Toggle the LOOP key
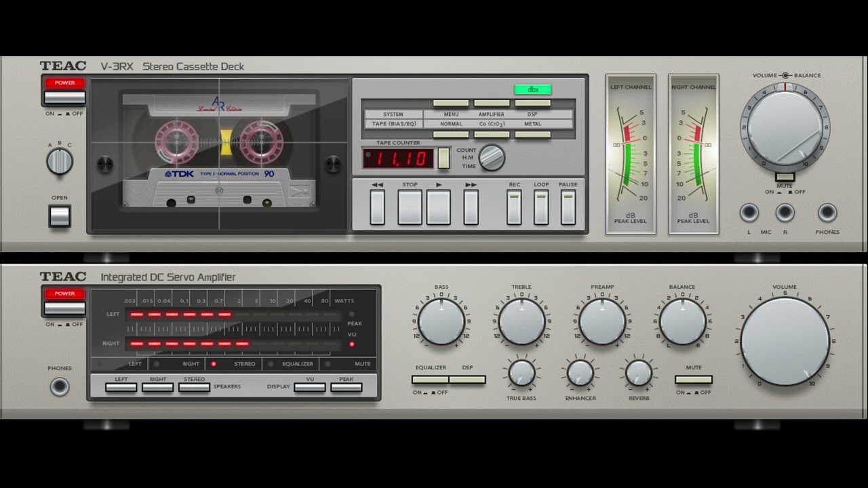This screenshot has width=868, height=488. click(x=541, y=207)
